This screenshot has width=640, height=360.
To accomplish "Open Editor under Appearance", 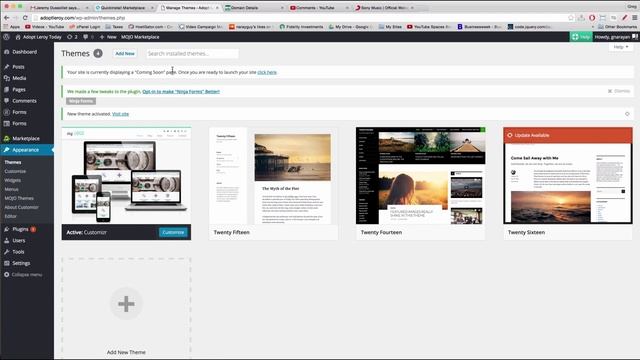I will point(11,216).
